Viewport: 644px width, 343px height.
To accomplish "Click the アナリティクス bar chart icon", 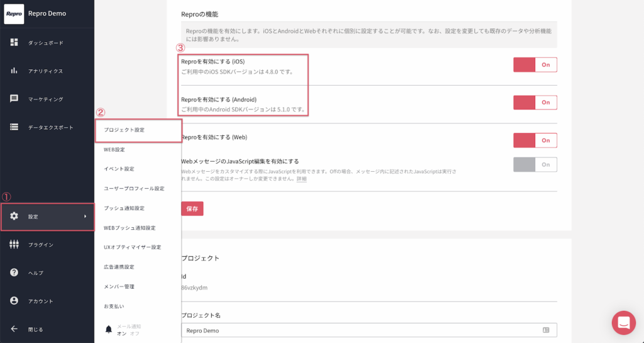I will [14, 70].
